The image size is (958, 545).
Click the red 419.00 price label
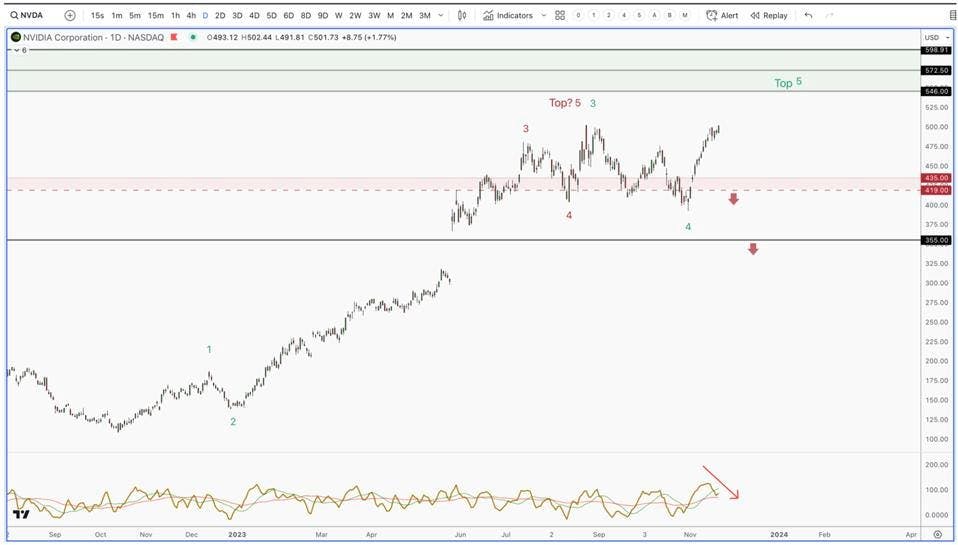937,191
